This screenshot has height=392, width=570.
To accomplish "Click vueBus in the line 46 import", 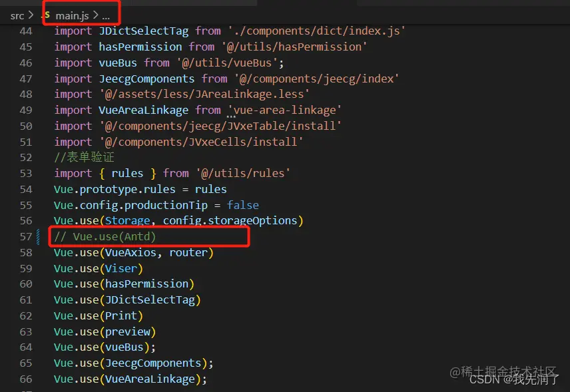I will (x=118, y=63).
